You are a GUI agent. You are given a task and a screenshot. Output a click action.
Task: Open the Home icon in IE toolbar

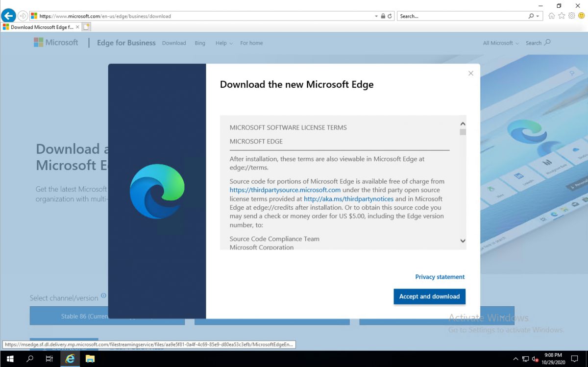tap(552, 16)
